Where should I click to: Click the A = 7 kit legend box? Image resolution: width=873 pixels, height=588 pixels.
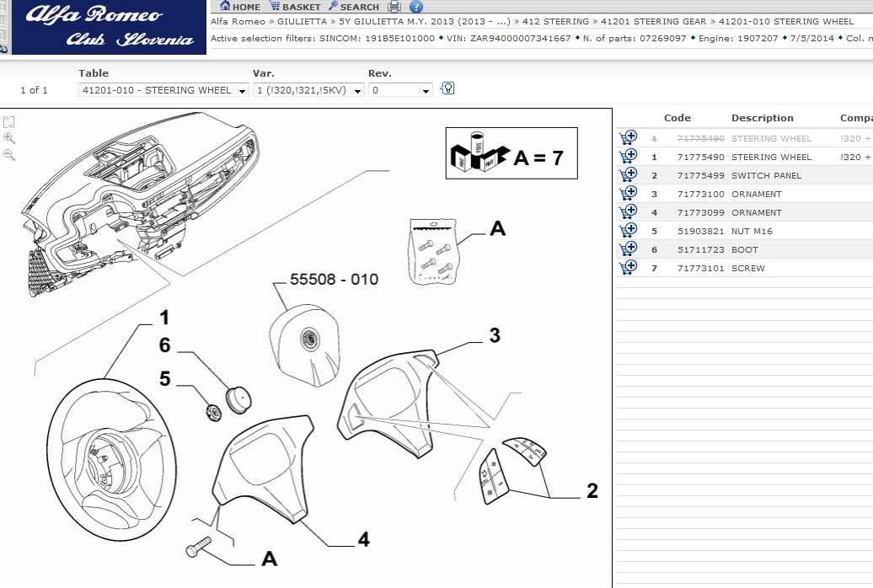pos(511,153)
